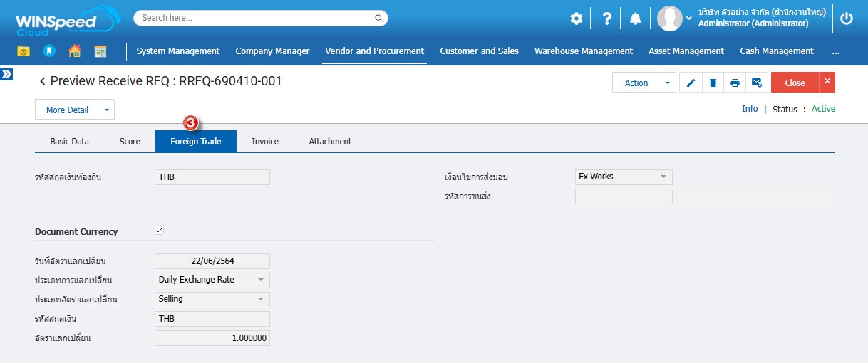This screenshot has width=868, height=363.
Task: Print the Receive RFQ document
Action: coord(735,83)
